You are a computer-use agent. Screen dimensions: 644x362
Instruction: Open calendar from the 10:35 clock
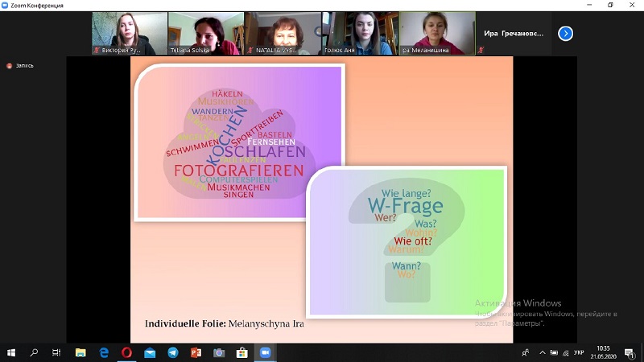pos(603,352)
